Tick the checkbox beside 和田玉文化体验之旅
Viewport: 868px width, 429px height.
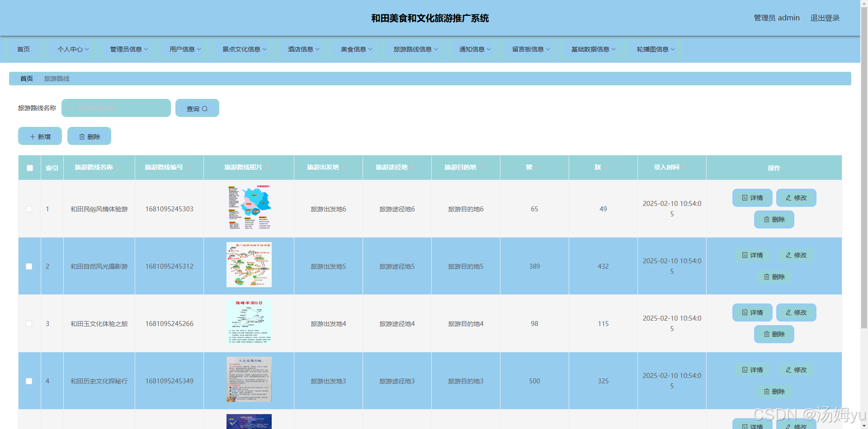click(29, 324)
